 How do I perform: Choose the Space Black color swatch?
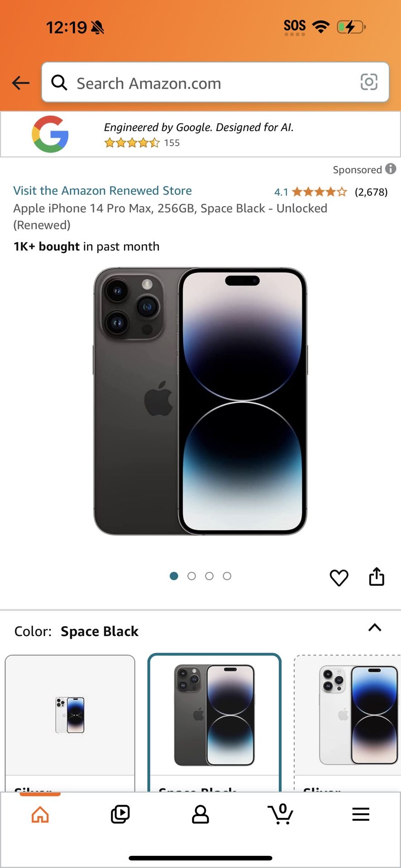pyautogui.click(x=215, y=722)
